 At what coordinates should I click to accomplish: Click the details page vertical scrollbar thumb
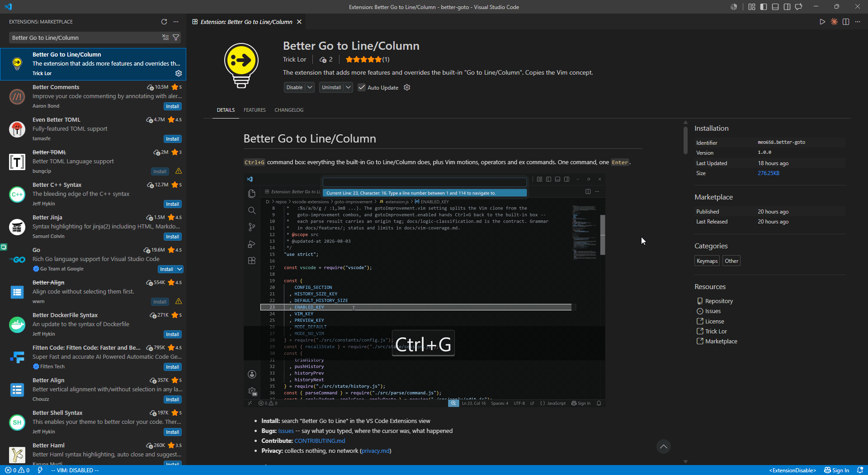click(685, 140)
